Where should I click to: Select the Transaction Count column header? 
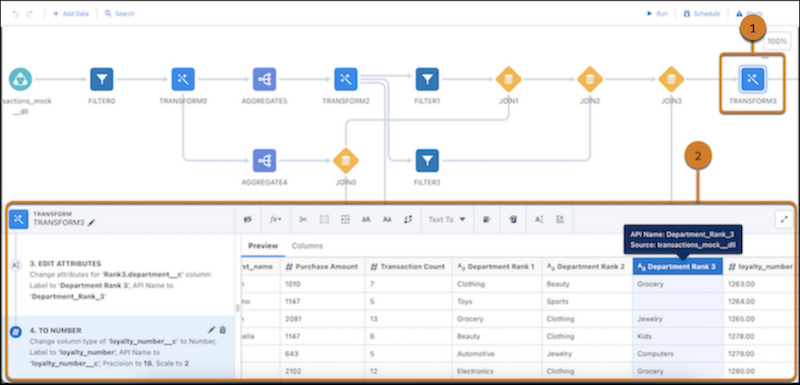point(408,266)
